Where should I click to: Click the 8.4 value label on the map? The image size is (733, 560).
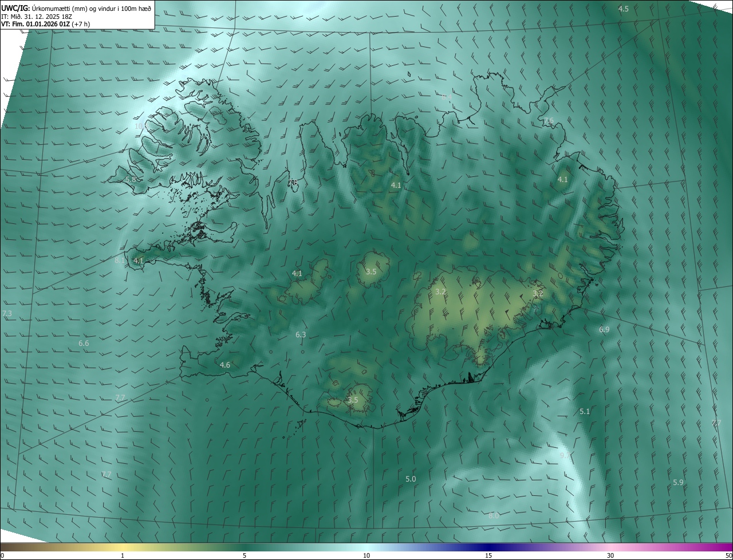point(446,97)
